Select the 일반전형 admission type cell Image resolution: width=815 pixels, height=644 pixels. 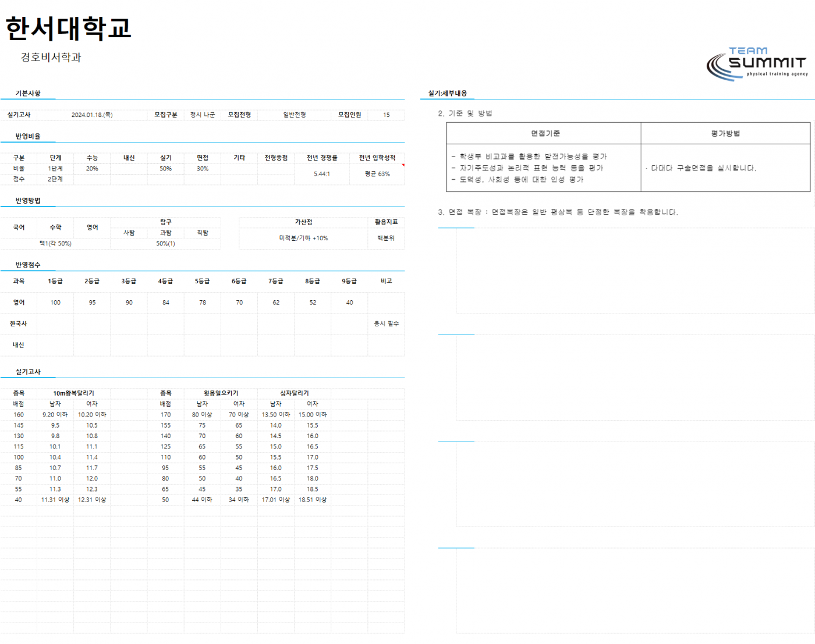tap(295, 115)
